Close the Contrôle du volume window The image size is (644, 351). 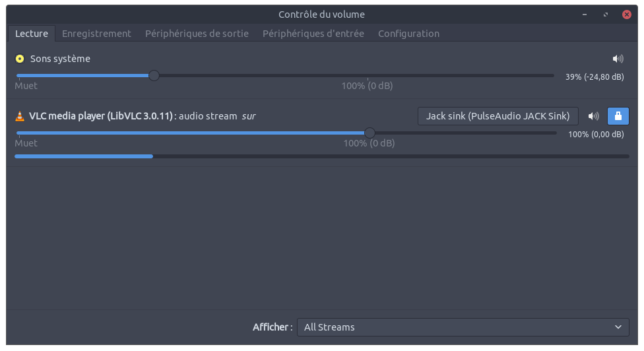tap(624, 14)
